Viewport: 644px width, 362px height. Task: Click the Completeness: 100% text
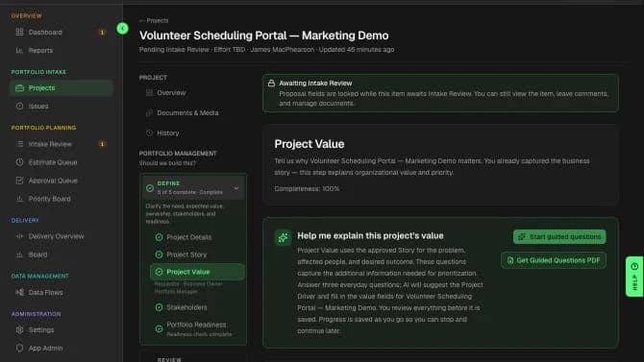click(x=307, y=189)
